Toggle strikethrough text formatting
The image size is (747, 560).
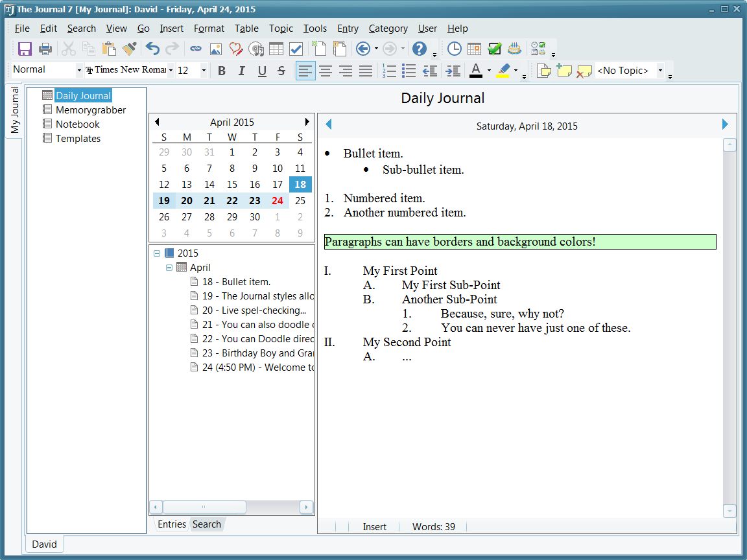point(281,71)
